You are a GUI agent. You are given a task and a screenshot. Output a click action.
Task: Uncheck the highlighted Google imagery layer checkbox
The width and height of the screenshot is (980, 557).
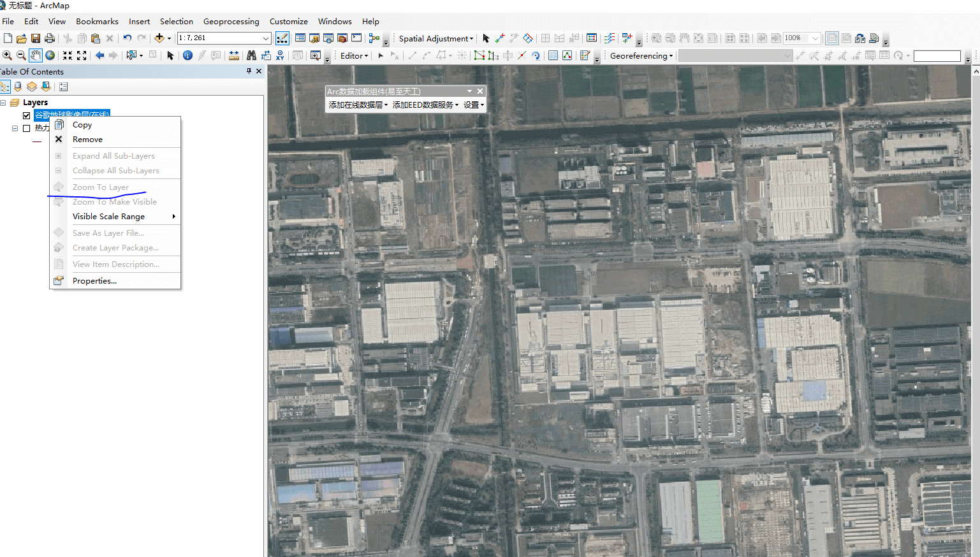point(26,115)
